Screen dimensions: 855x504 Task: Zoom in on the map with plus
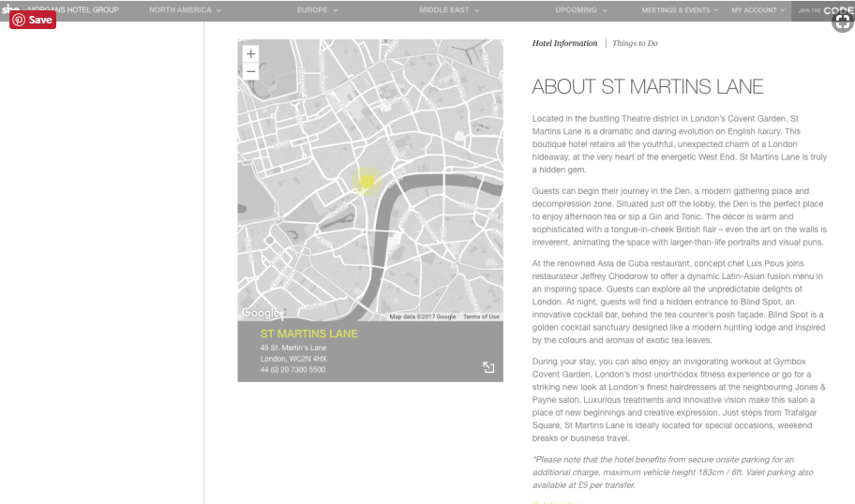(x=251, y=54)
